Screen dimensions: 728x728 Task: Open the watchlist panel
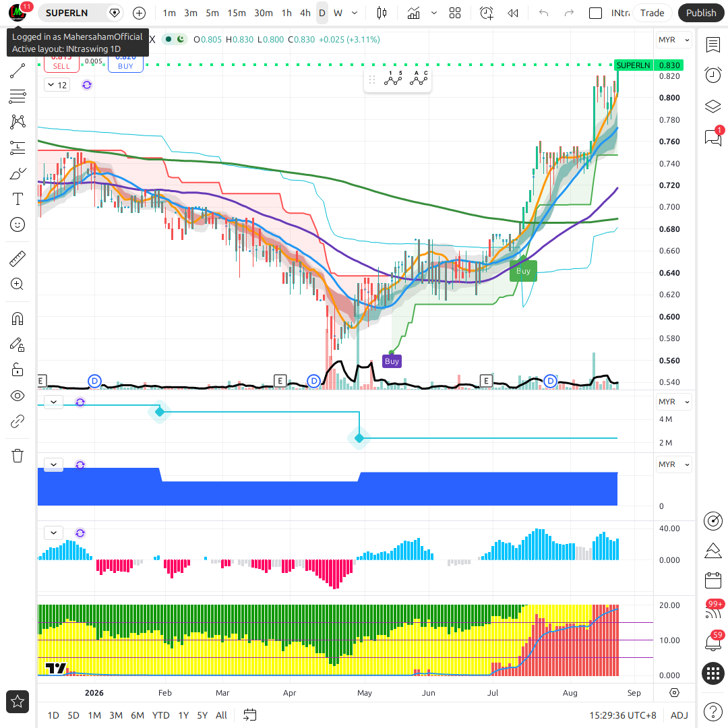tap(712, 45)
